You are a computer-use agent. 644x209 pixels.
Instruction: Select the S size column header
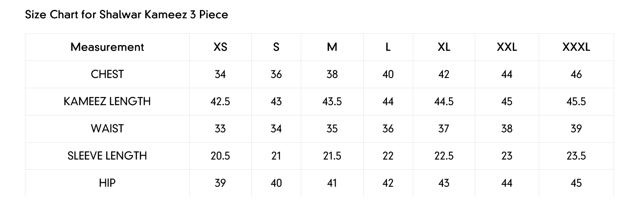tap(276, 47)
